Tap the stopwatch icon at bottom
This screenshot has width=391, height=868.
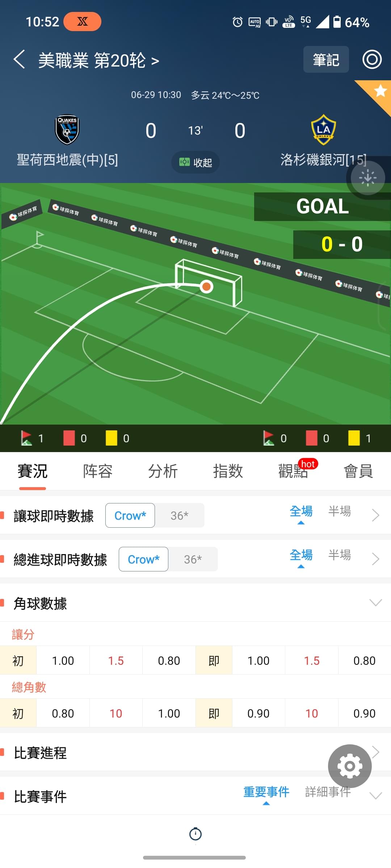pyautogui.click(x=195, y=834)
